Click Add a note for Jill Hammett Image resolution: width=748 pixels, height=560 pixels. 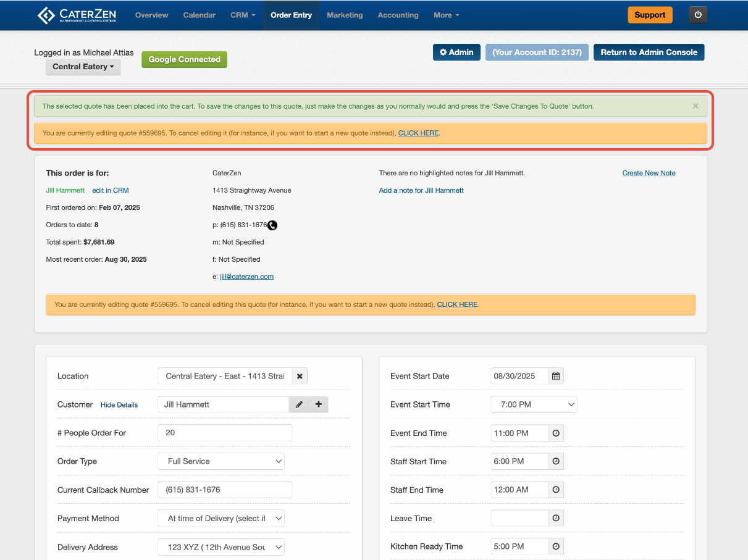[421, 190]
